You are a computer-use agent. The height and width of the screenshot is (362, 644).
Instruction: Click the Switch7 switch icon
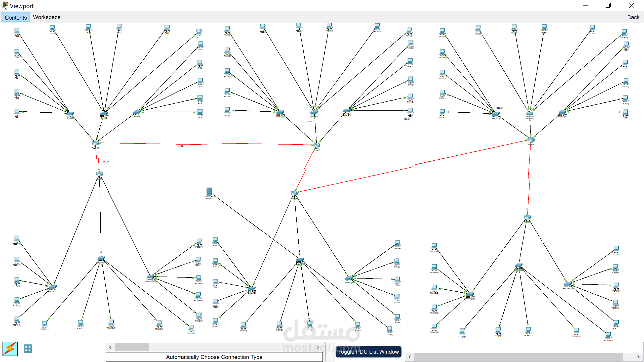point(70,114)
